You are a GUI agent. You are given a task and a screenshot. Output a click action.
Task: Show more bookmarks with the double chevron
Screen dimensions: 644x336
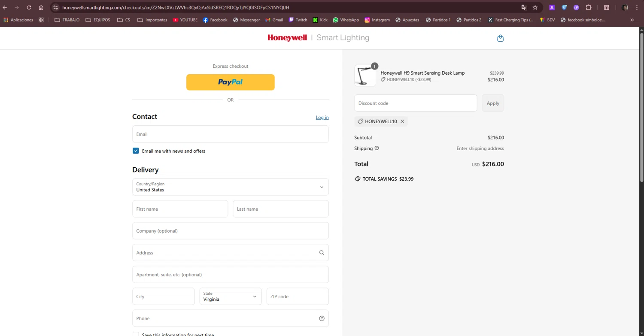pos(632,20)
